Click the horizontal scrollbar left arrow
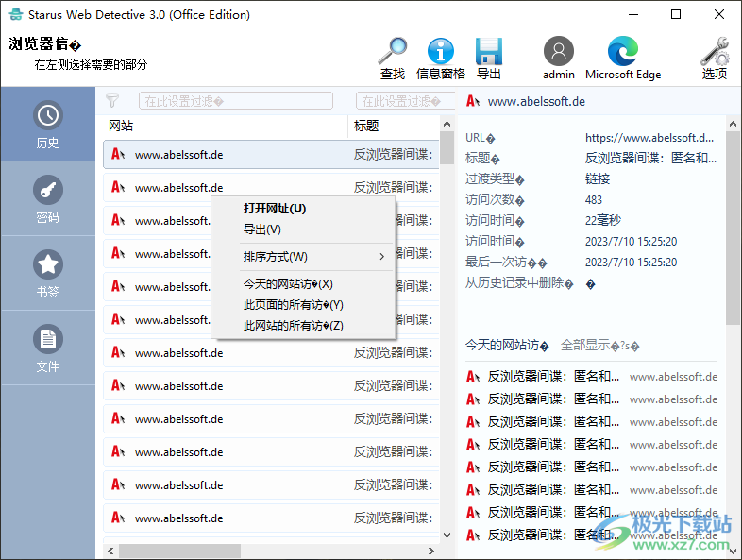 pos(110,551)
